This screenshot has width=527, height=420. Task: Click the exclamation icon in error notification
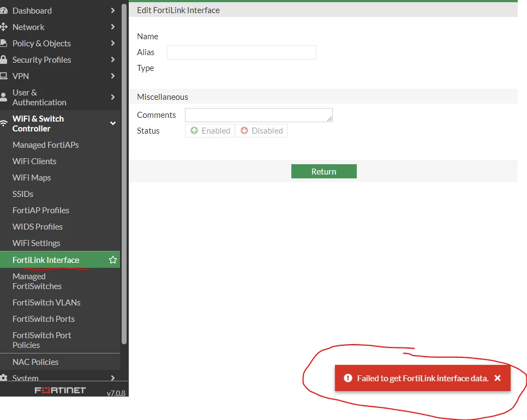tap(348, 379)
